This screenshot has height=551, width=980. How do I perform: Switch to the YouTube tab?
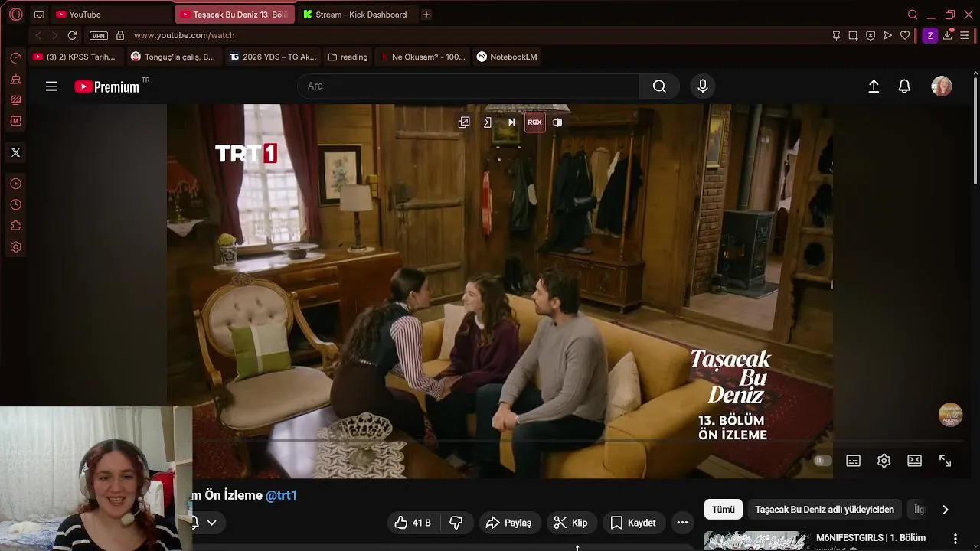coord(111,15)
